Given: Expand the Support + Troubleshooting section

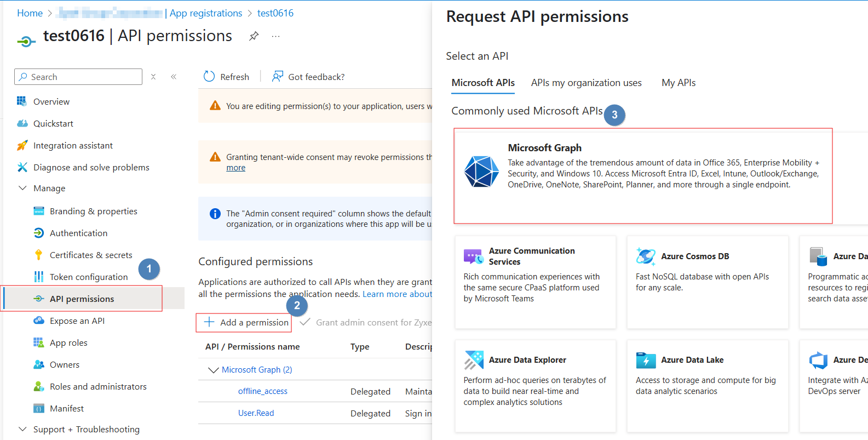Looking at the screenshot, I should click(22, 429).
